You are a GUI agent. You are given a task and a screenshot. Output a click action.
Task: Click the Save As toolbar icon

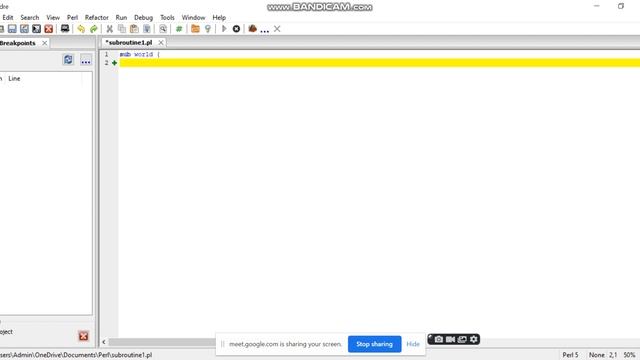coord(24,29)
